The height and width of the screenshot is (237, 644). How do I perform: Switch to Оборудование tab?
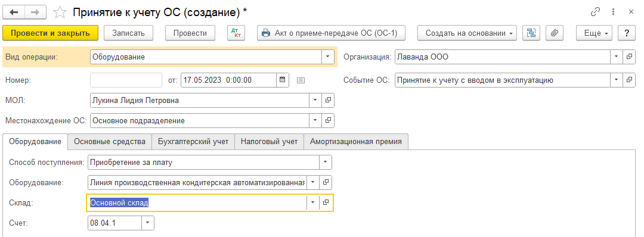(35, 142)
